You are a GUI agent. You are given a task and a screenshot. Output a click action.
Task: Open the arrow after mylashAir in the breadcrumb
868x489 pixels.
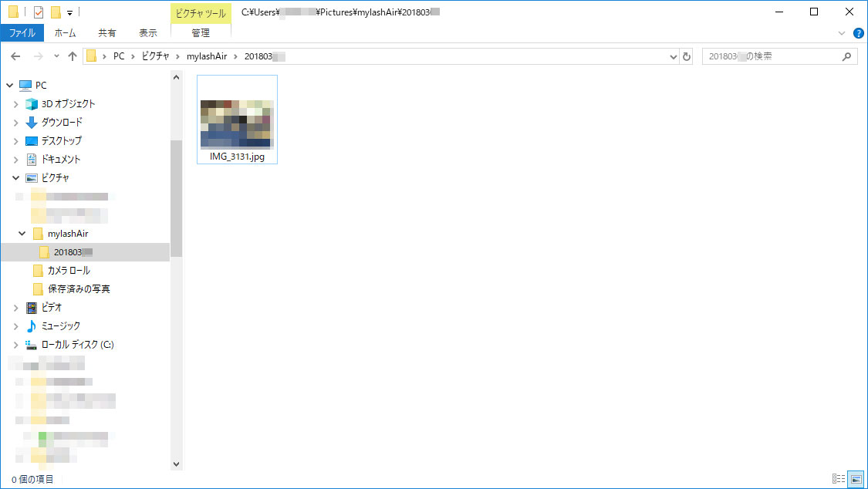click(235, 56)
